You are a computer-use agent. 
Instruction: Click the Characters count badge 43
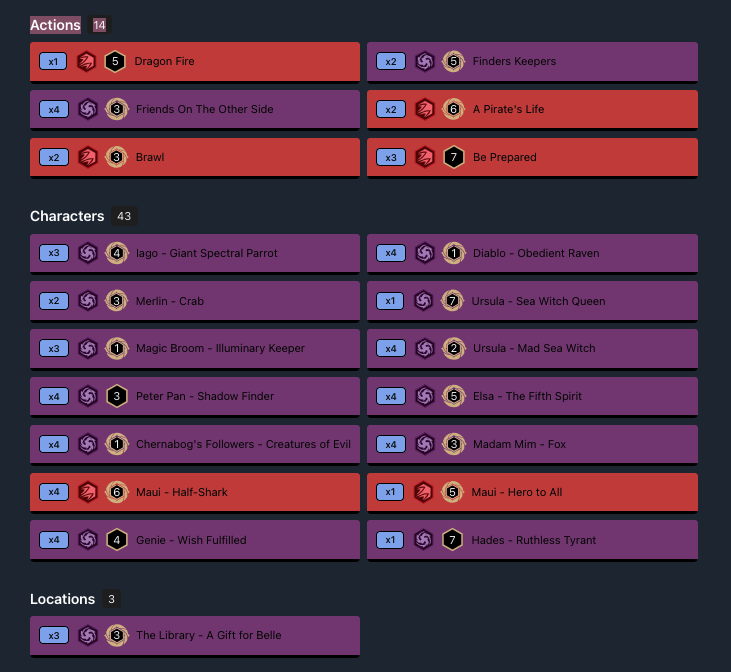point(124,216)
